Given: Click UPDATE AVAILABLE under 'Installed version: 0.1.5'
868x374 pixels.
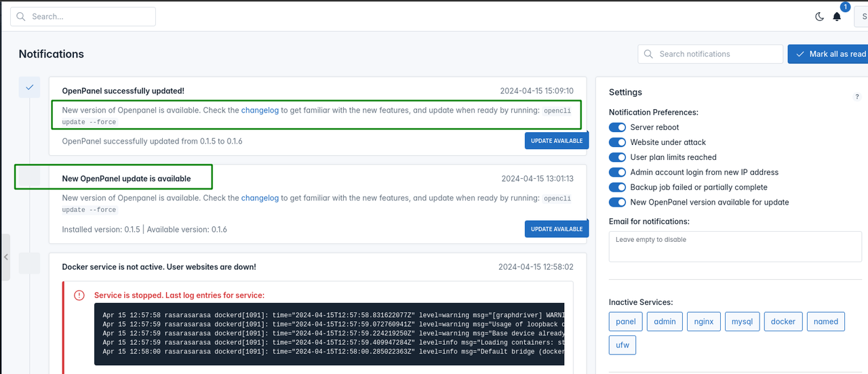Looking at the screenshot, I should [557, 229].
